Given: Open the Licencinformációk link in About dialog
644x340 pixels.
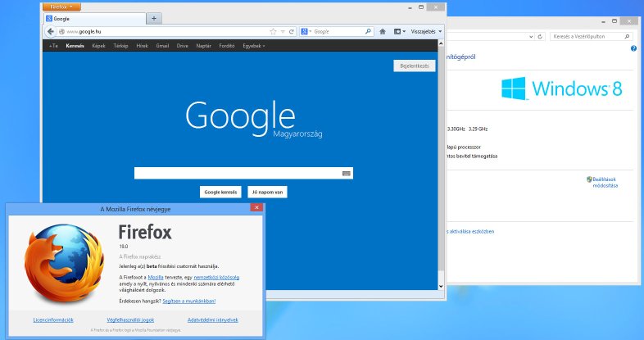Looking at the screenshot, I should [x=53, y=320].
